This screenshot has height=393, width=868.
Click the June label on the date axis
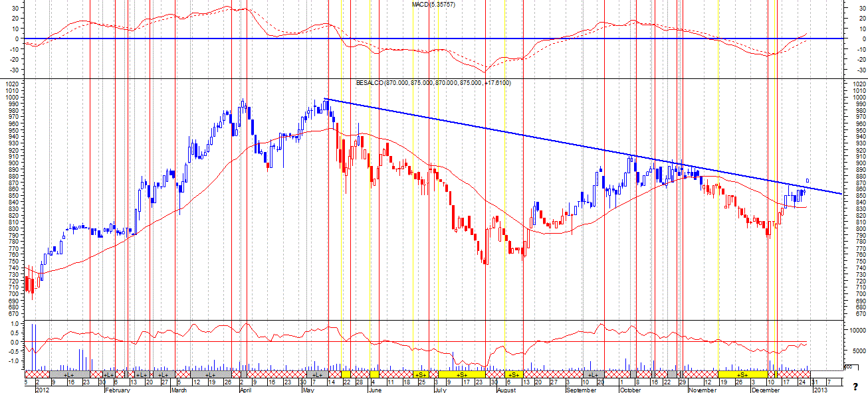point(374,390)
